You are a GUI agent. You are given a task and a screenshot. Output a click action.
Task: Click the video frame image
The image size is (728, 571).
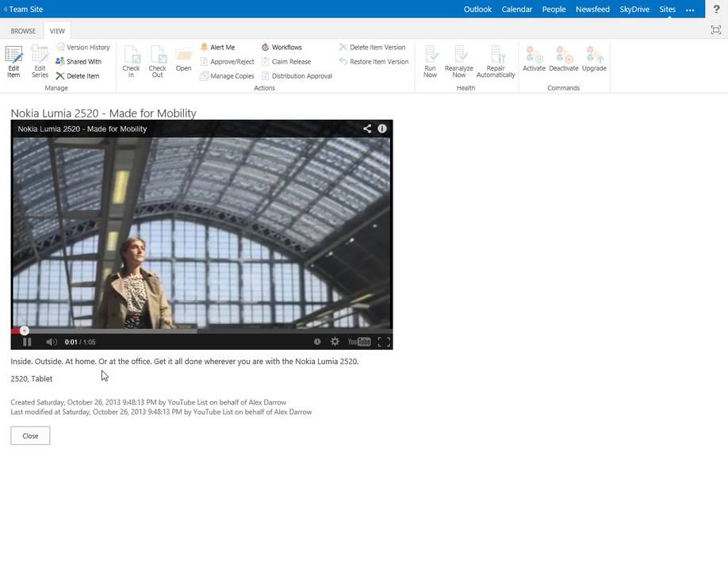pyautogui.click(x=201, y=232)
